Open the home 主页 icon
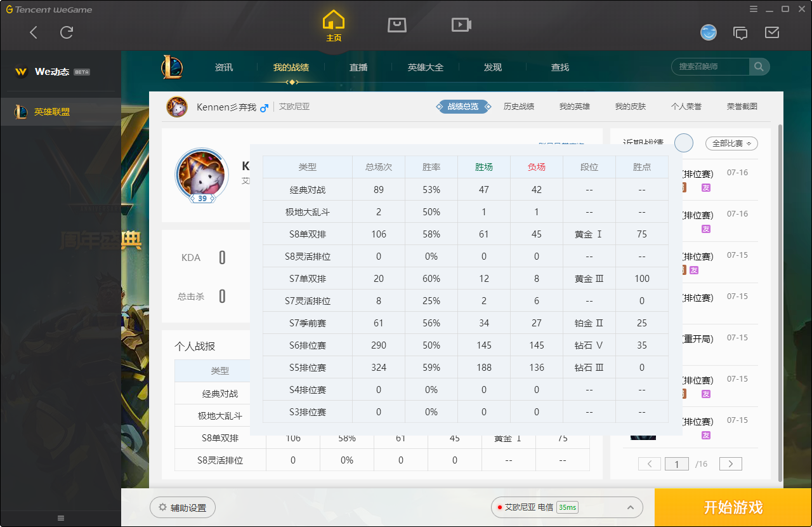This screenshot has width=812, height=527. click(x=334, y=25)
